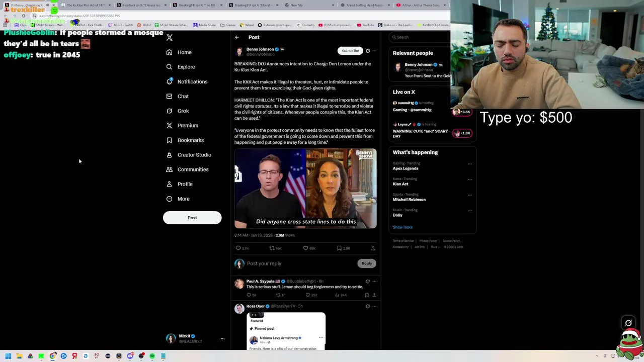Screen dimensions: 644x362
Task: Open options for Apex Legends trend
Action: click(470, 164)
